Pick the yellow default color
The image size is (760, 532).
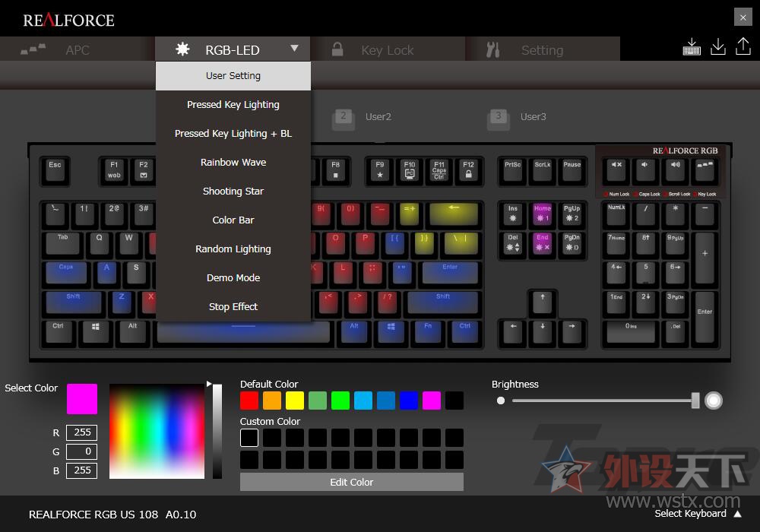[295, 401]
